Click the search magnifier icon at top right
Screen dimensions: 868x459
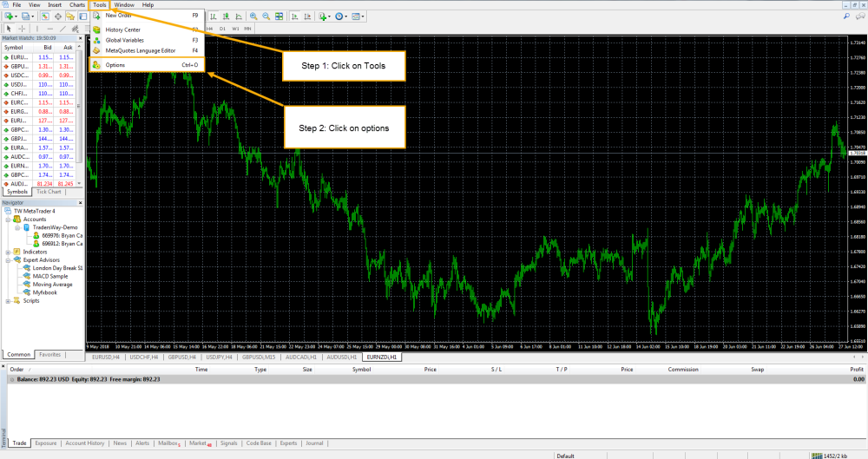[846, 16]
